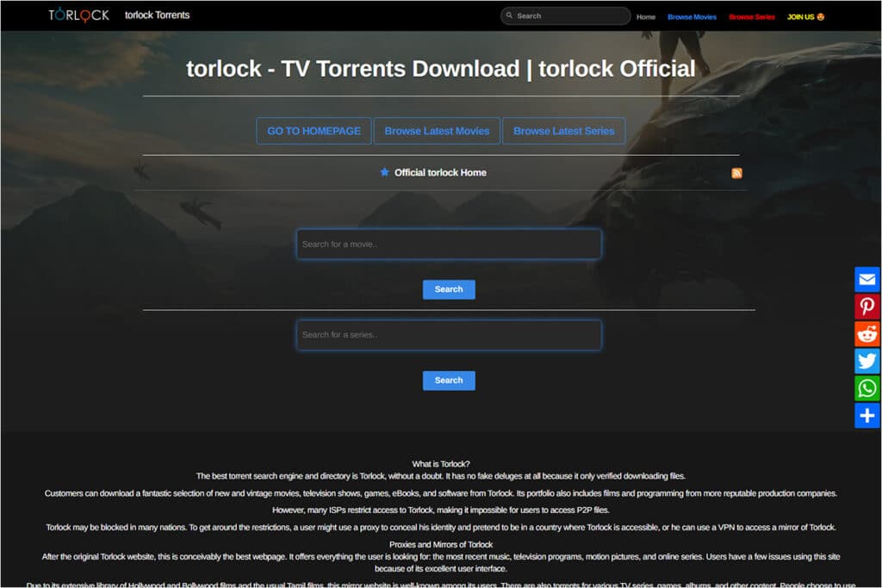This screenshot has height=588, width=882.
Task: Click the Reddit share icon
Action: 866,334
